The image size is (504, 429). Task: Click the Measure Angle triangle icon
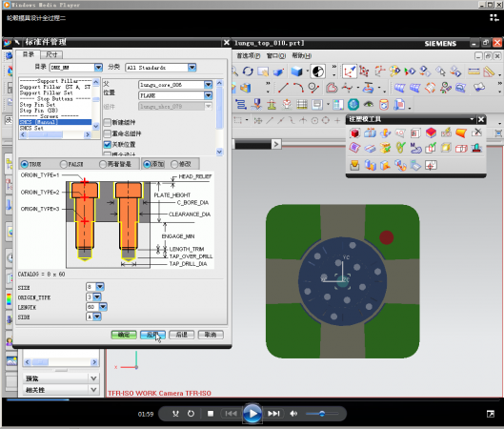pyautogui.click(x=489, y=71)
